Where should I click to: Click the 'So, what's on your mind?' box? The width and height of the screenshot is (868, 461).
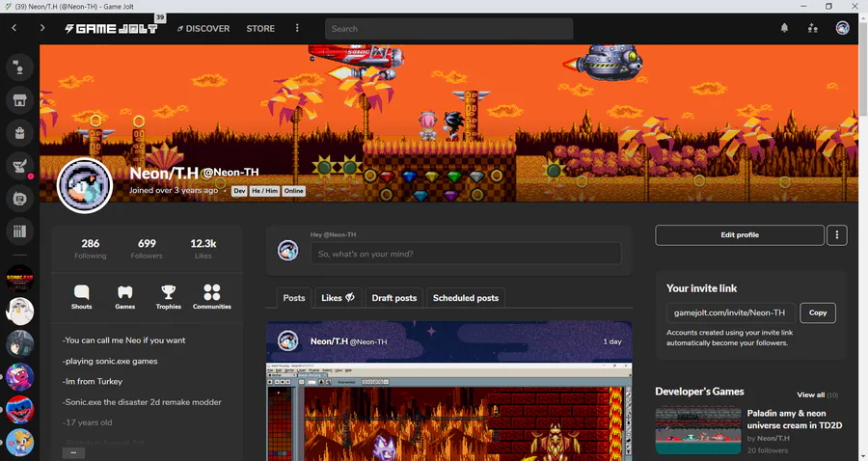pyautogui.click(x=466, y=254)
